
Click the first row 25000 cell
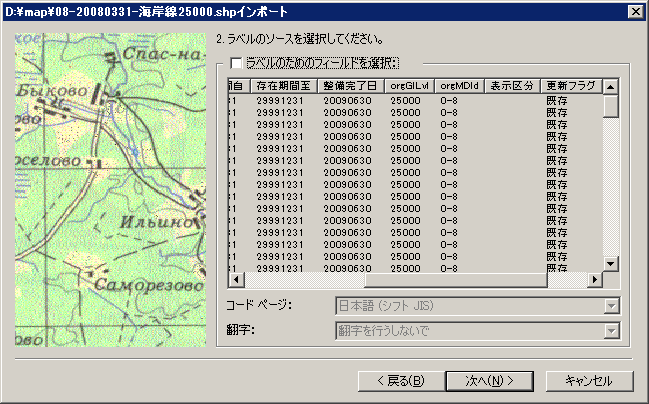pyautogui.click(x=405, y=101)
